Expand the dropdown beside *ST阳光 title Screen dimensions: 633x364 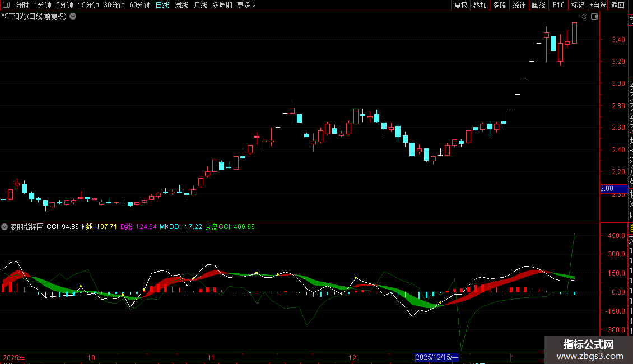(x=73, y=17)
